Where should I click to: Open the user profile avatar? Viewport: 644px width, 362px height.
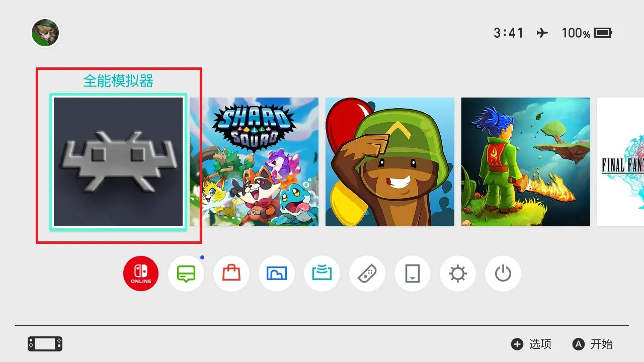click(45, 33)
